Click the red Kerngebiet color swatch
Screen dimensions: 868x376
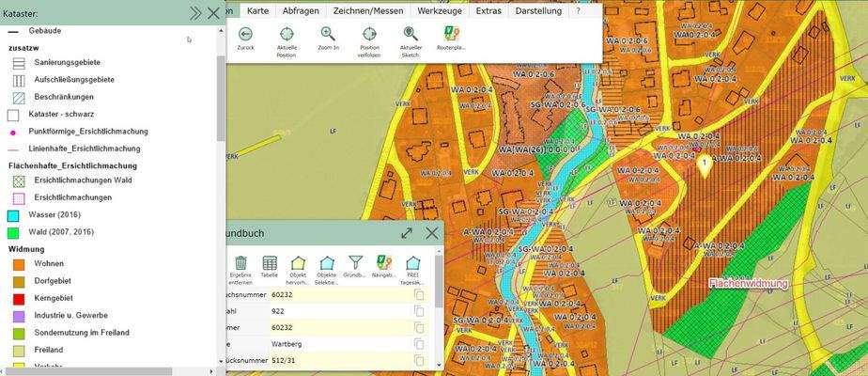tap(14, 298)
